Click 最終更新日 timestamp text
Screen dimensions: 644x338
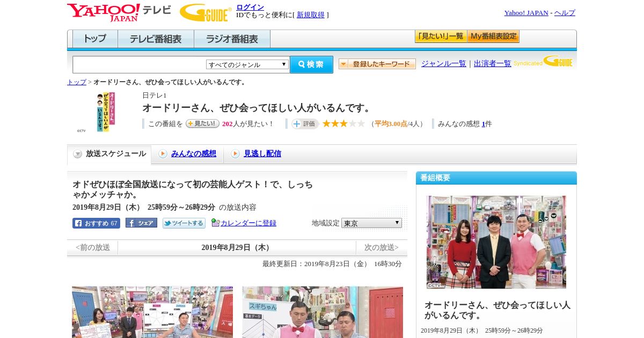(x=332, y=264)
